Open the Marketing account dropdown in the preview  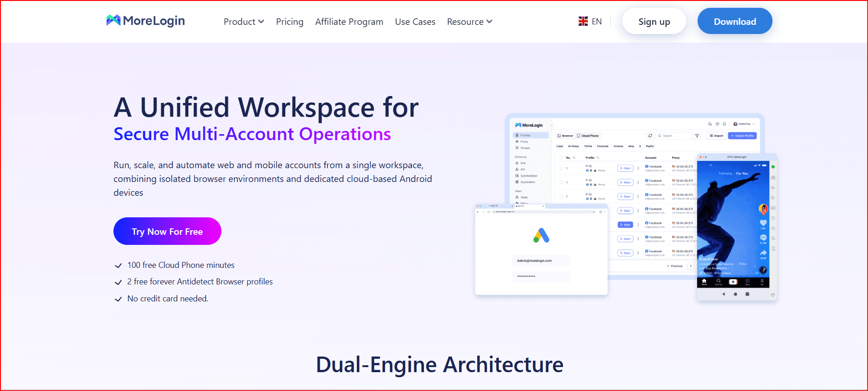tap(744, 124)
